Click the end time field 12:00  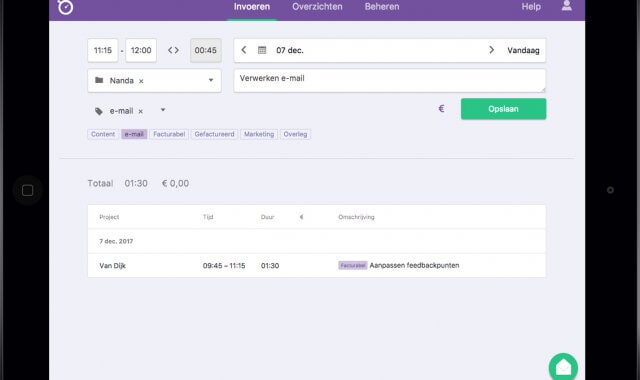[141, 50]
